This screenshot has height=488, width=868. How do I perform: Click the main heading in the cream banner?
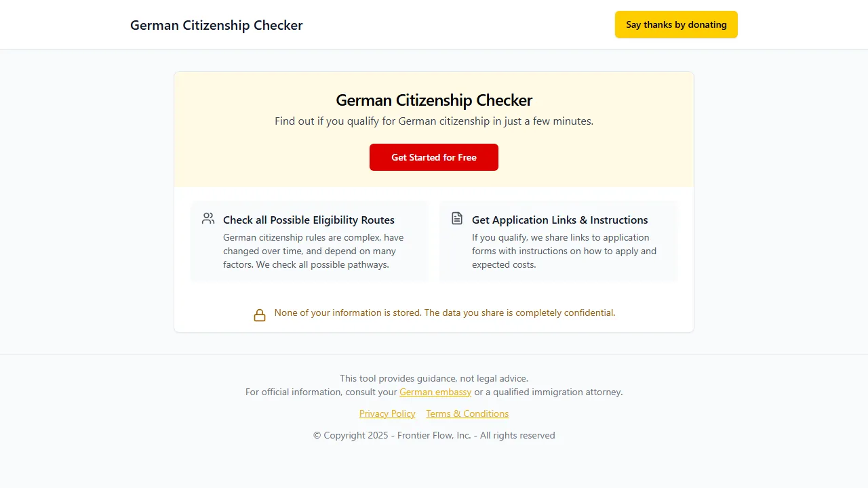434,100
